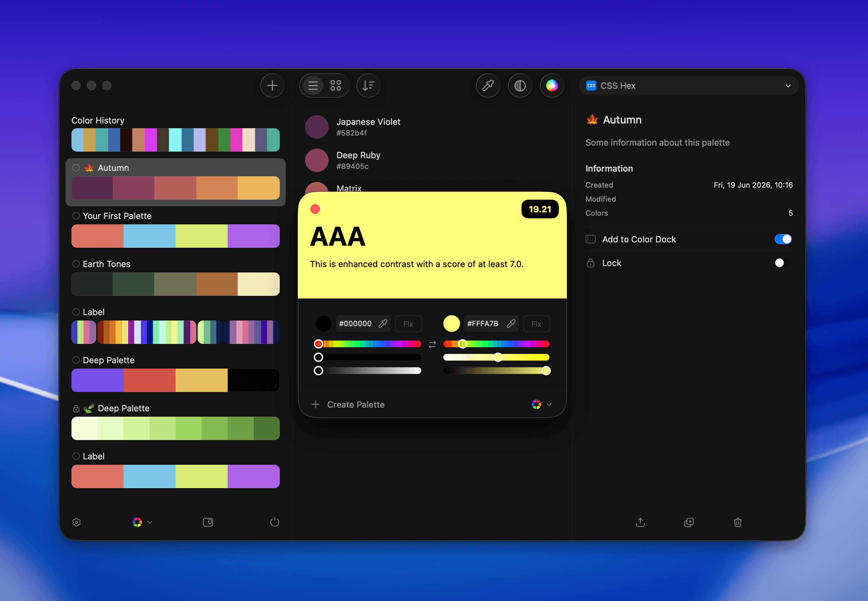Expand color wheel dropdown in contrast popup
This screenshot has width=868, height=601.
(x=541, y=404)
